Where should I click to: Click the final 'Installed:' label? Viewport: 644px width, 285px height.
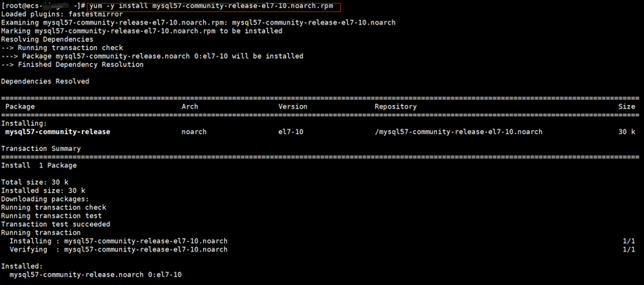tap(22, 266)
